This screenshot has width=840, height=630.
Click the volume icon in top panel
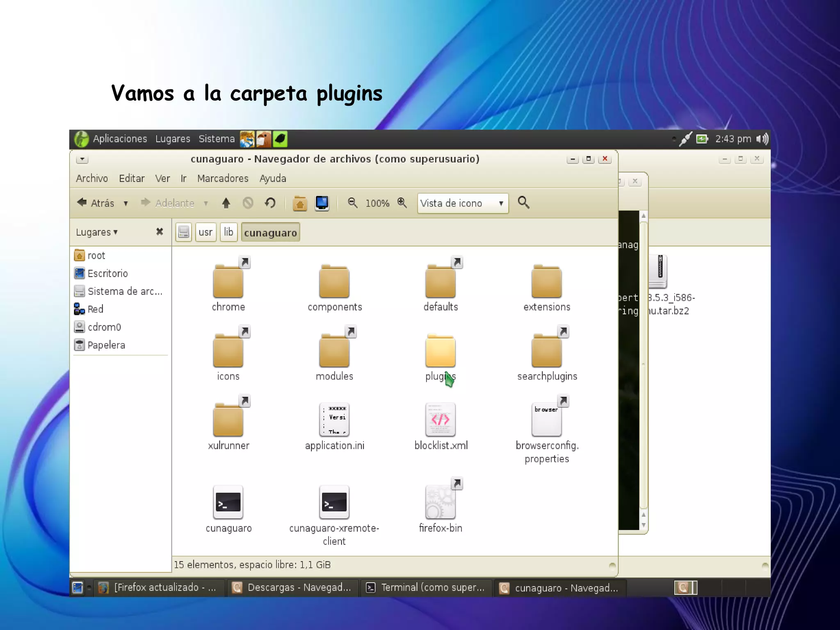(762, 139)
